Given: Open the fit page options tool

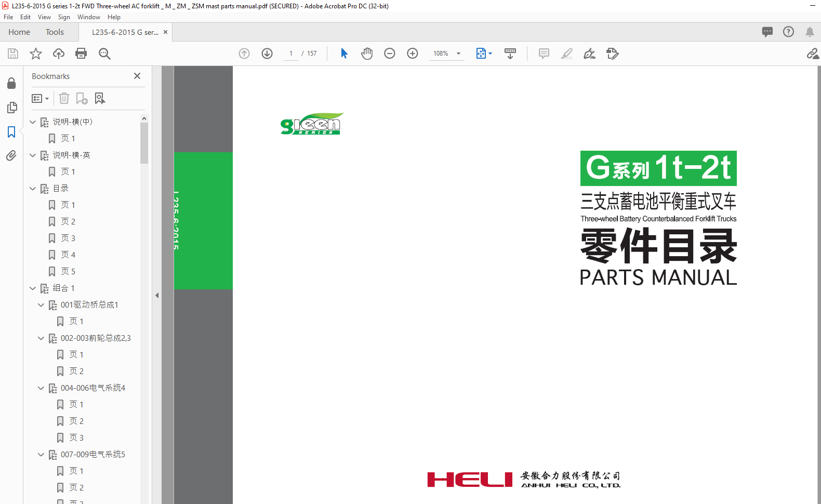Looking at the screenshot, I should [x=484, y=54].
